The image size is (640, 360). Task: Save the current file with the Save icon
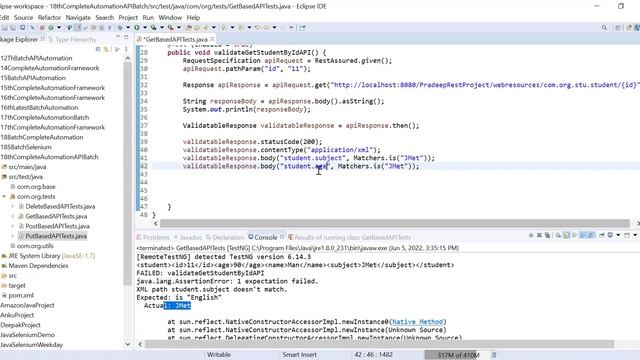[x=4, y=28]
